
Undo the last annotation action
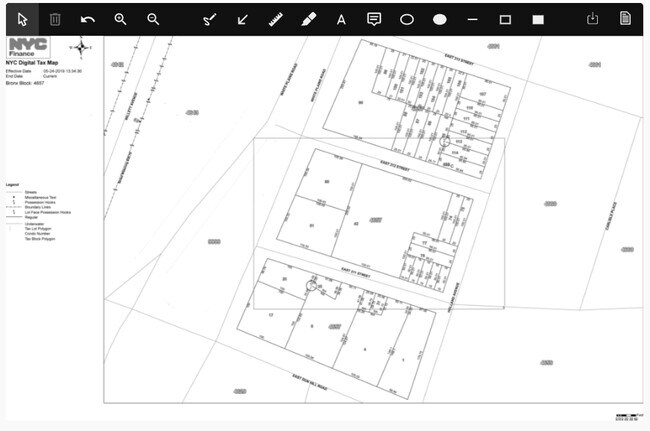tap(88, 19)
